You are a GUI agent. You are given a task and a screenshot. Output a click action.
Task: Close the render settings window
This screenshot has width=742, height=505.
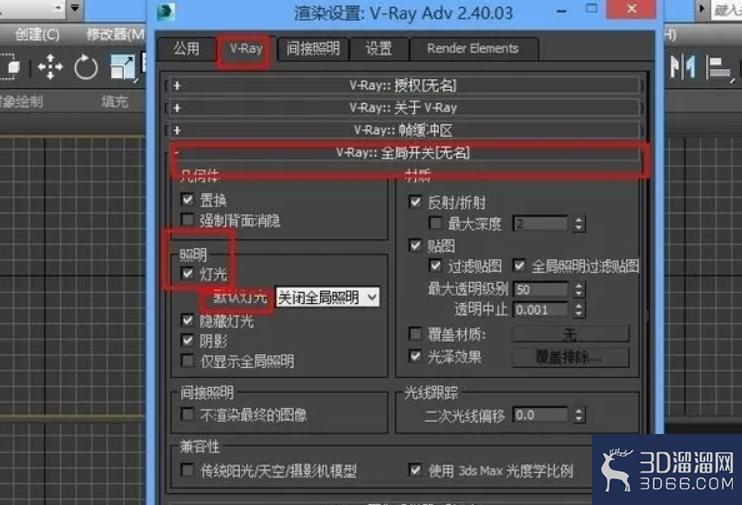point(632,9)
